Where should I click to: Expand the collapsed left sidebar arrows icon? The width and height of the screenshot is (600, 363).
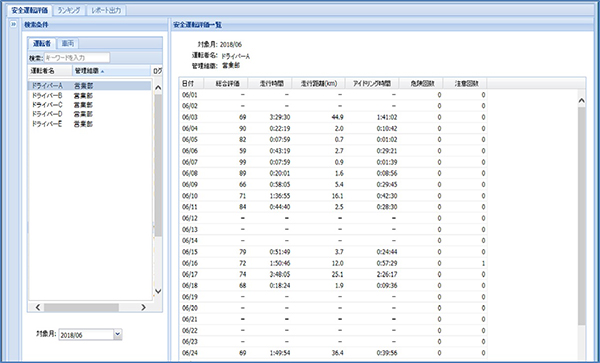(13, 25)
